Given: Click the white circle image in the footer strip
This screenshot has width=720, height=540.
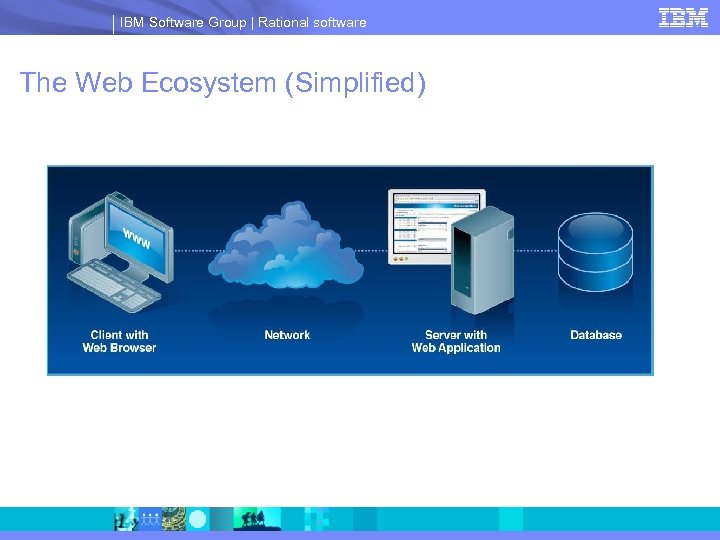Looking at the screenshot, I should click(198, 519).
